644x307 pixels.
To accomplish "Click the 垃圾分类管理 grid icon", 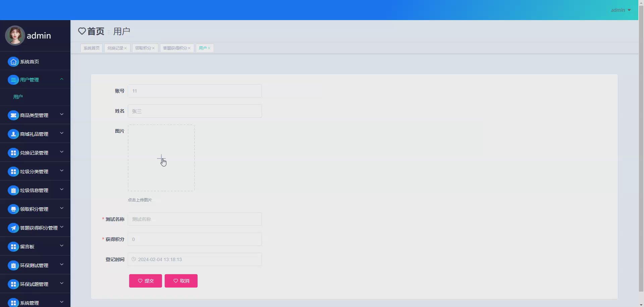I will pos(13,172).
